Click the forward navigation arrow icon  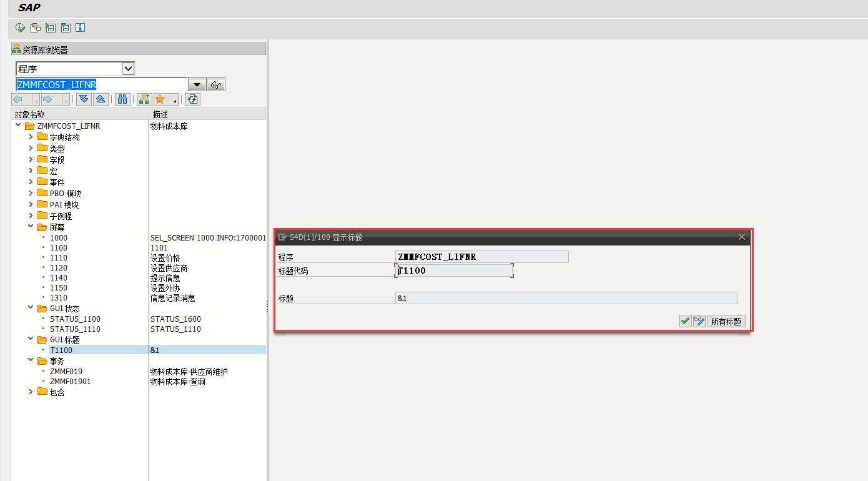pos(49,99)
